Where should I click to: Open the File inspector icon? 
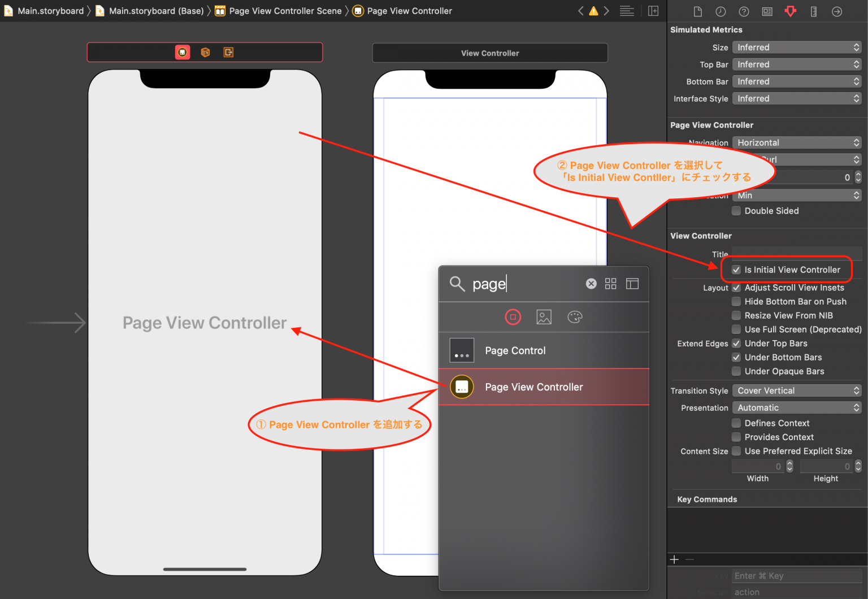tap(697, 11)
